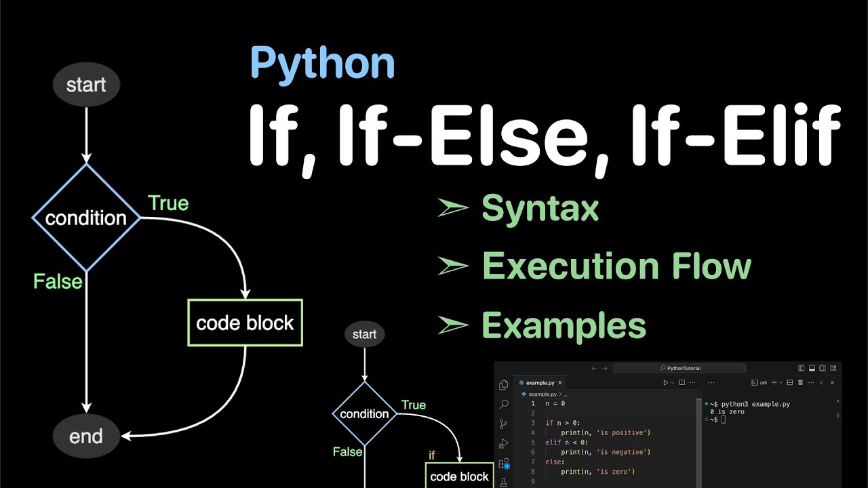This screenshot has height=488, width=868.
Task: Switch to the example.py editor tab
Action: click(x=540, y=383)
